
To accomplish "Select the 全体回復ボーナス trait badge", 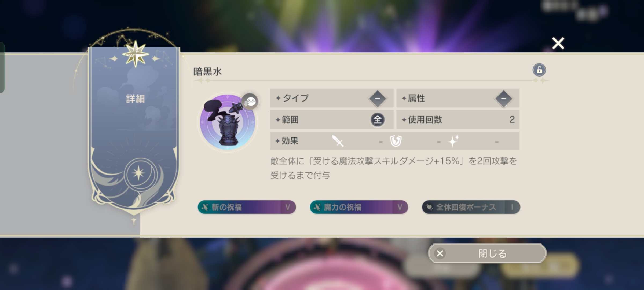I will [471, 207].
